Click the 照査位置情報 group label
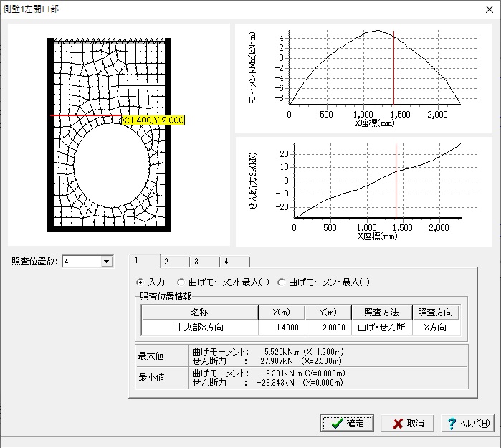The image size is (501, 448). click(x=166, y=296)
